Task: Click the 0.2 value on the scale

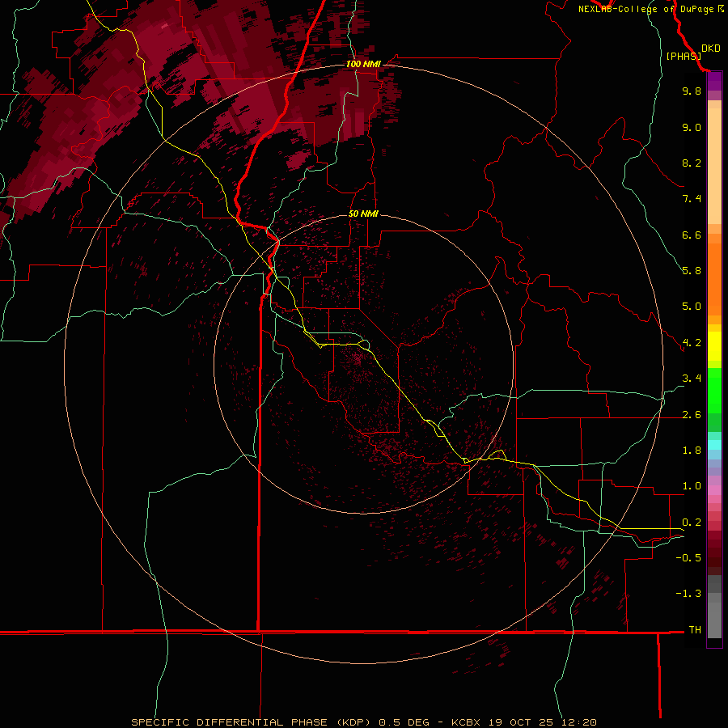Action: (692, 523)
